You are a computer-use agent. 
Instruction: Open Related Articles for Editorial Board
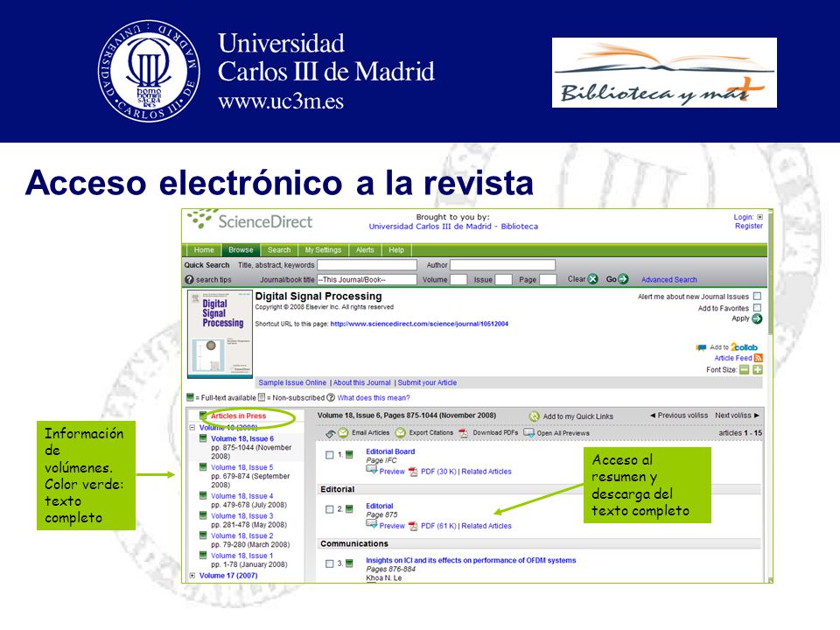click(486, 472)
